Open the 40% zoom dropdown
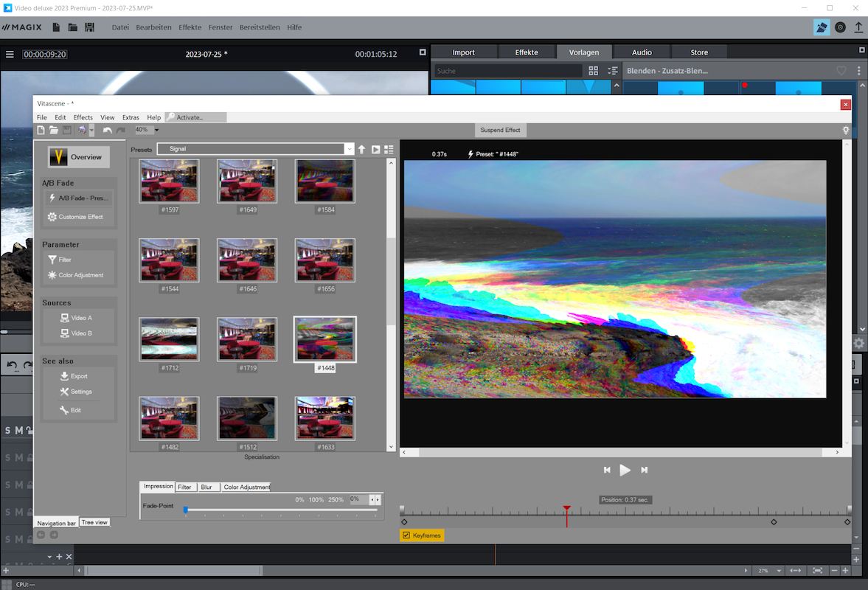Image resolution: width=868 pixels, height=590 pixels. [156, 130]
